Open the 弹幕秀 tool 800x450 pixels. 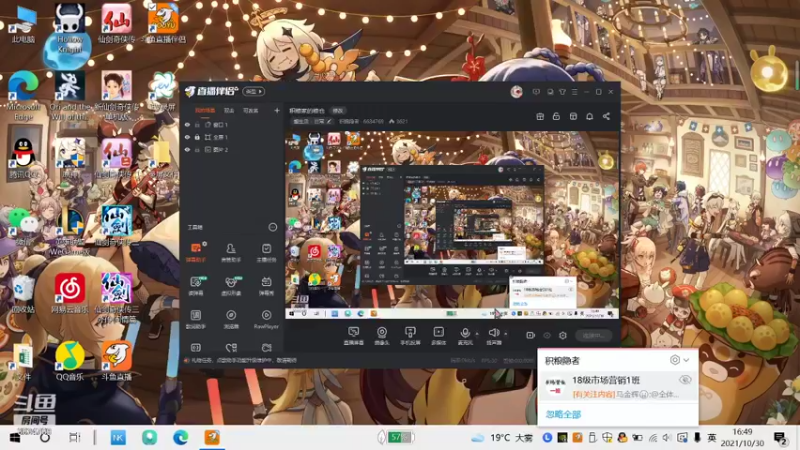pos(266,286)
